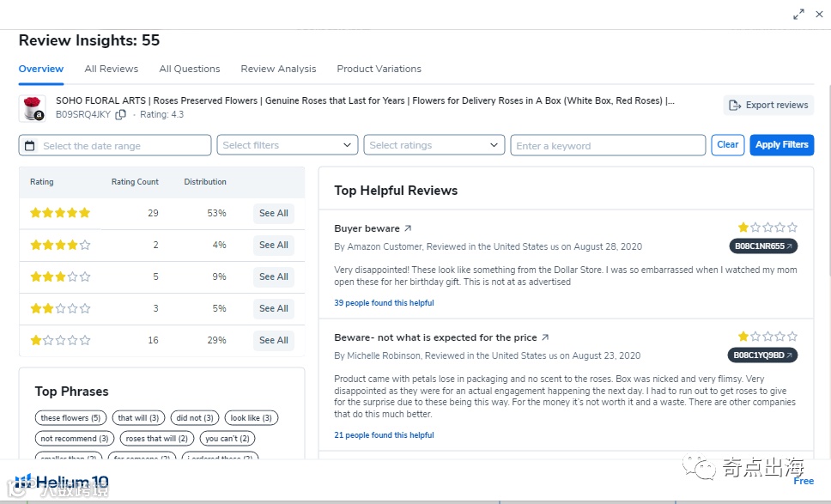This screenshot has width=831, height=504.
Task: Click '39 people found this helpful' link
Action: (x=384, y=302)
